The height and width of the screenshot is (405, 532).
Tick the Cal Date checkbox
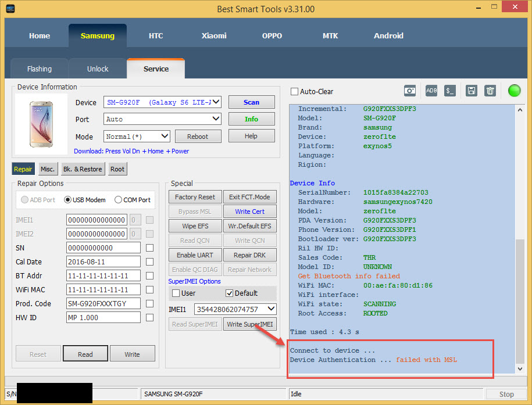[x=149, y=262]
